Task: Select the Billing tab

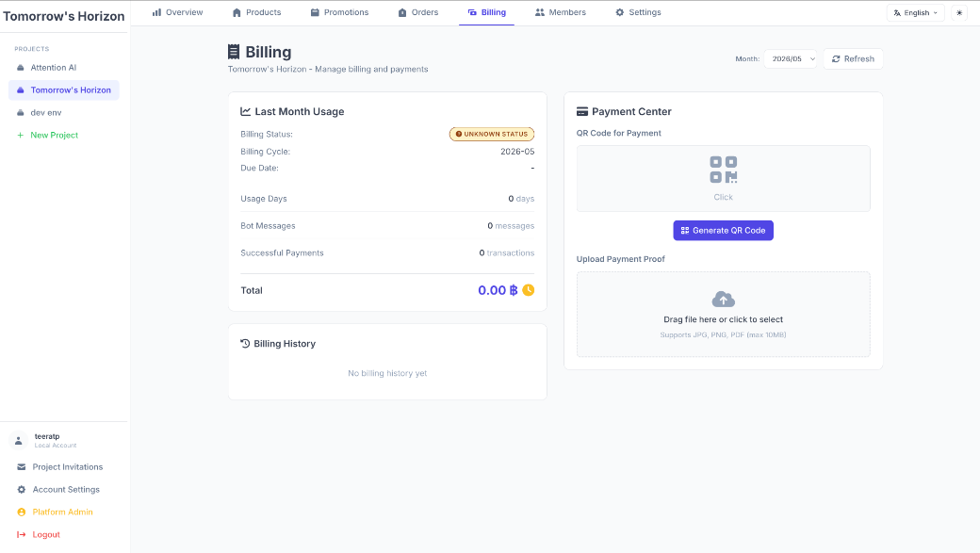Action: click(x=486, y=12)
